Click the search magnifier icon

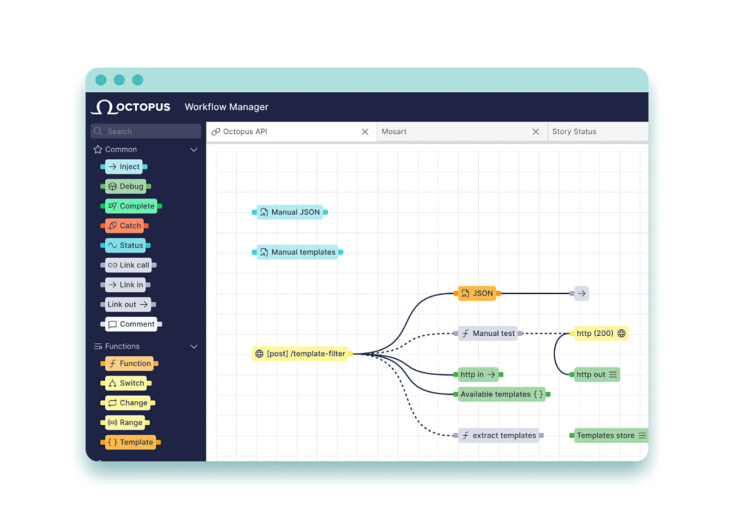point(98,131)
